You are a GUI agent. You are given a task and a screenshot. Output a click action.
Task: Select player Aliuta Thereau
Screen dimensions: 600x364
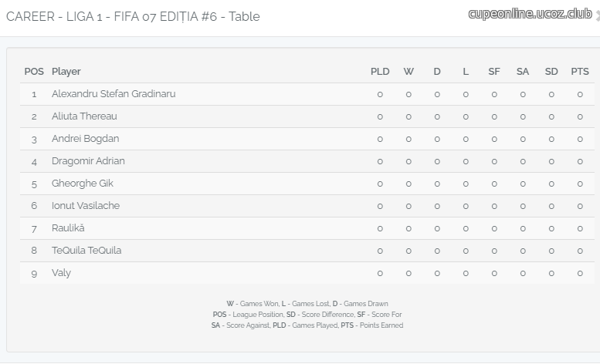click(x=84, y=116)
